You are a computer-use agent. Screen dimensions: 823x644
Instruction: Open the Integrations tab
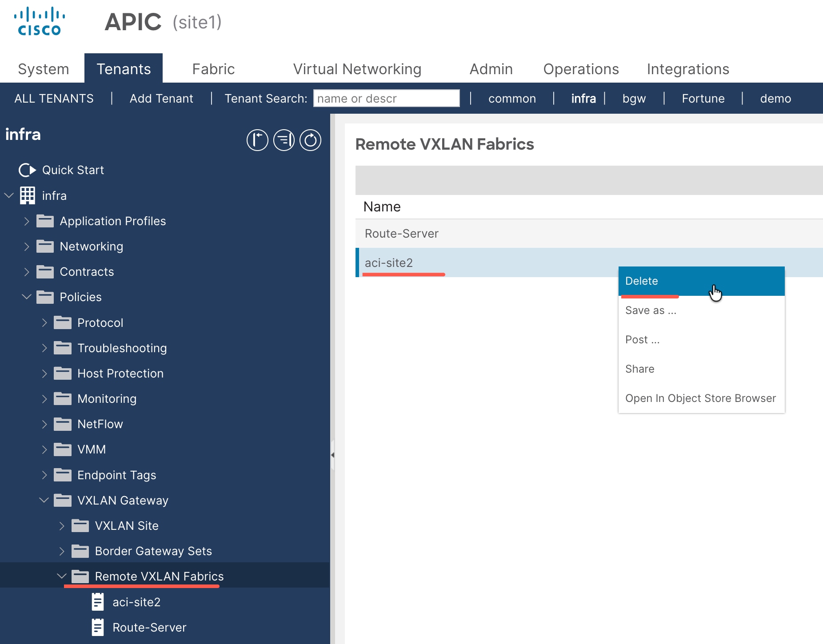coord(688,69)
